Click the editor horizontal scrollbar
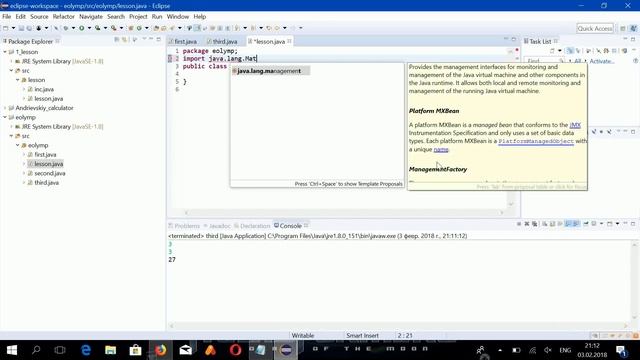The height and width of the screenshot is (360, 640). pos(344,212)
